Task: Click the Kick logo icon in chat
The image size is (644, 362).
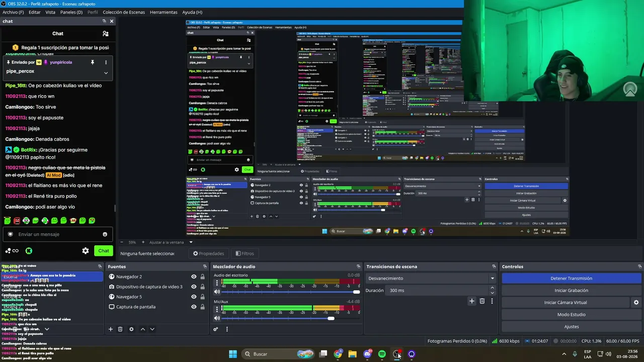Action: point(29,251)
